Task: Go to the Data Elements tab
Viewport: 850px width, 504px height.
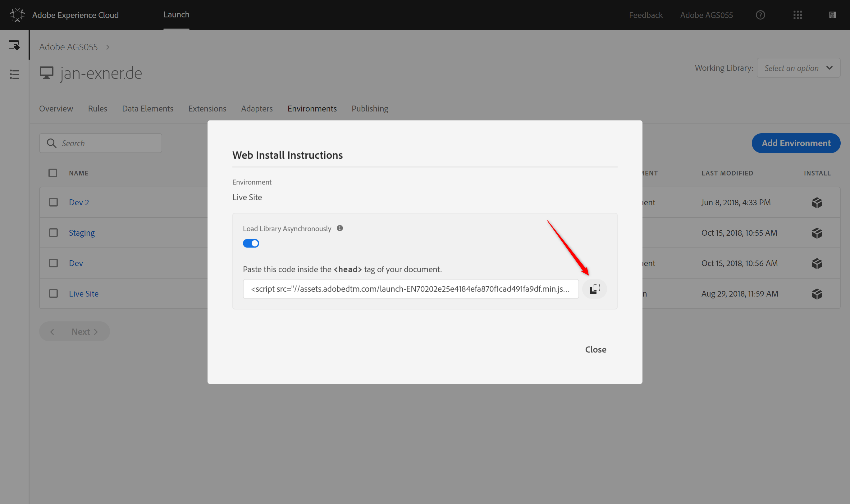Action: (x=148, y=109)
